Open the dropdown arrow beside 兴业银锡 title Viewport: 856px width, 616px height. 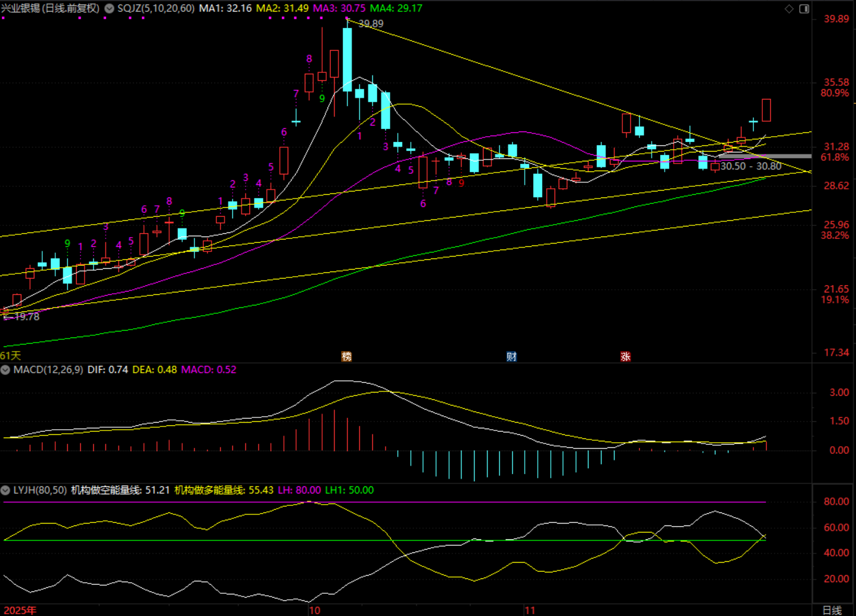(x=109, y=8)
